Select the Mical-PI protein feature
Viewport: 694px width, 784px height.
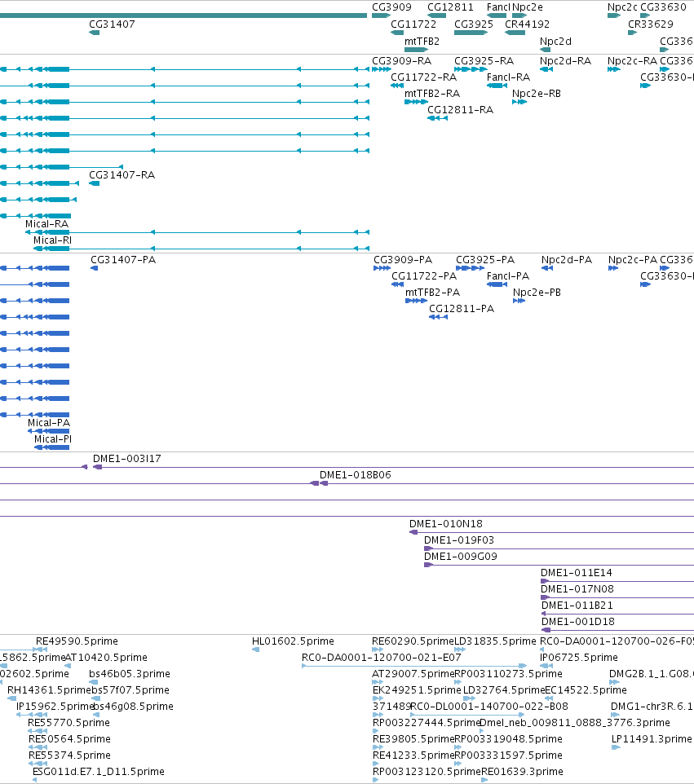click(52, 447)
